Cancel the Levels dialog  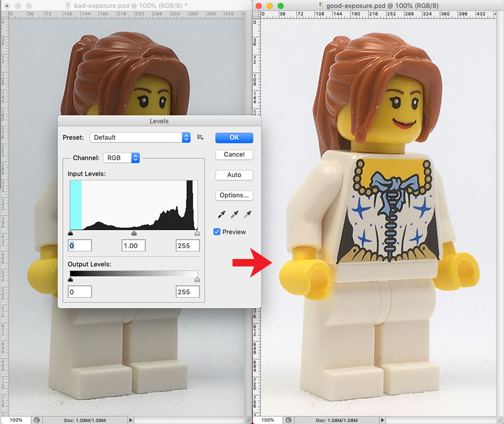point(234,155)
